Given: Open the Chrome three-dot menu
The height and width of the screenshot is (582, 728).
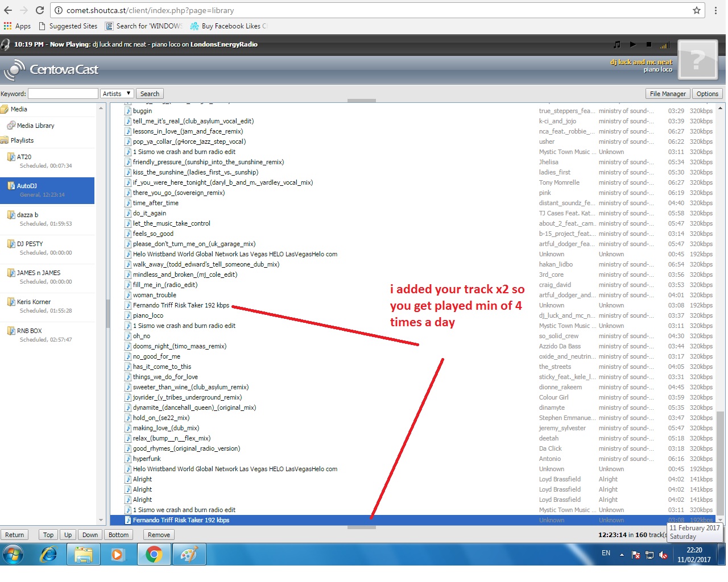Looking at the screenshot, I should pyautogui.click(x=715, y=10).
